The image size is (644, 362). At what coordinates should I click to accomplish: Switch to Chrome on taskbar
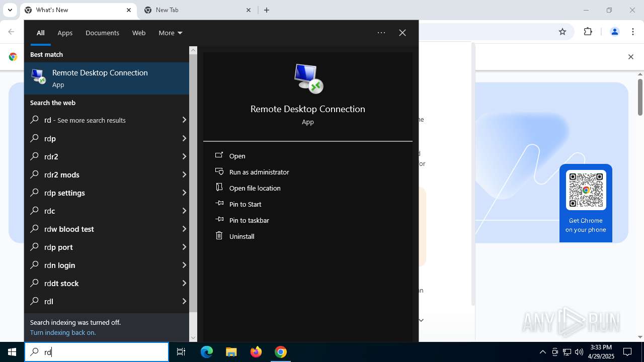281,352
